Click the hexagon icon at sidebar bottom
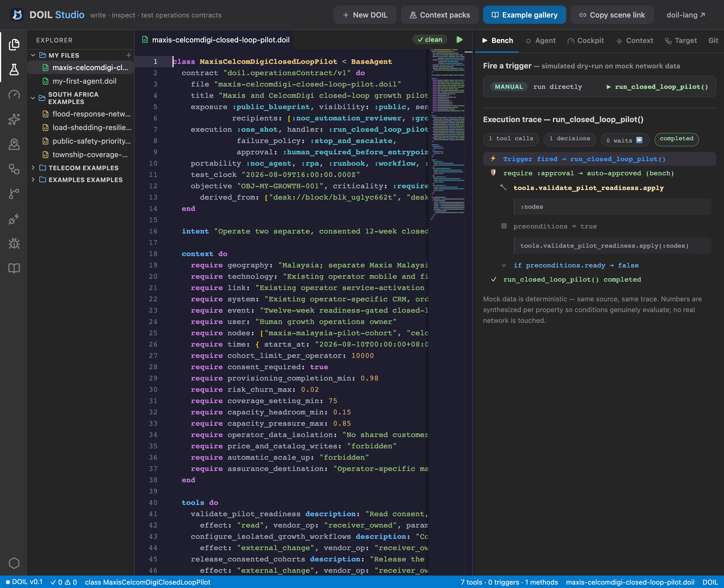The height and width of the screenshot is (588, 724). 14,563
